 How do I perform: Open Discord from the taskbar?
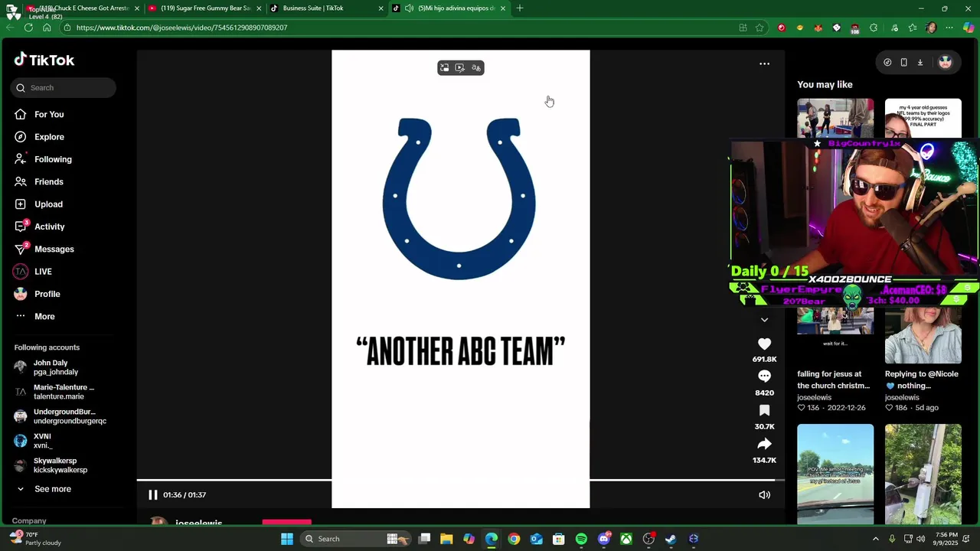coord(604,539)
